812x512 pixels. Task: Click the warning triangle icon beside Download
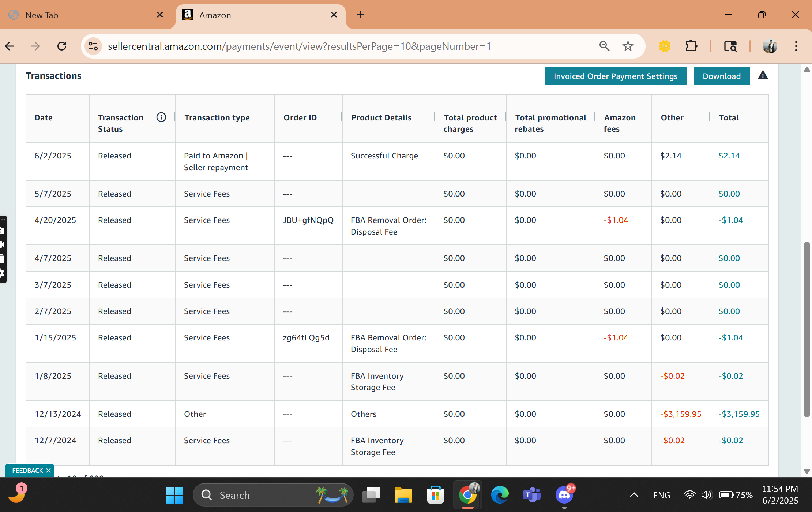point(763,75)
